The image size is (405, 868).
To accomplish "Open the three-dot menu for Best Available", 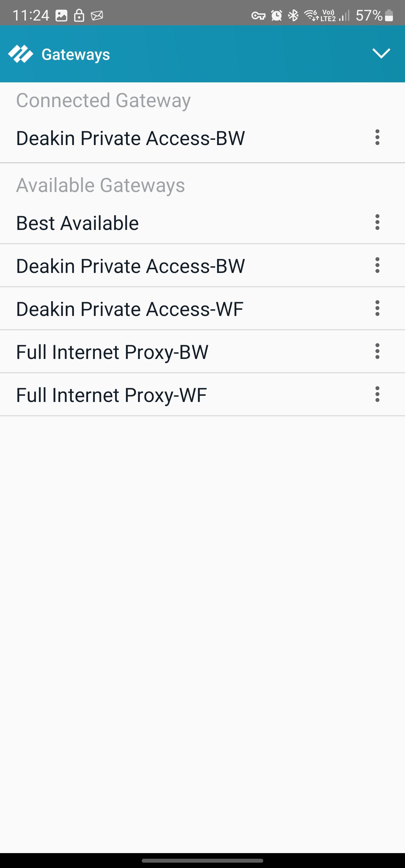I will coord(377,222).
